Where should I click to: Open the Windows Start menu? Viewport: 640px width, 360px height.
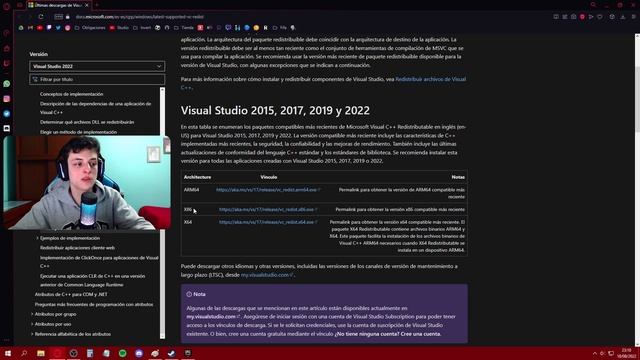8,353
